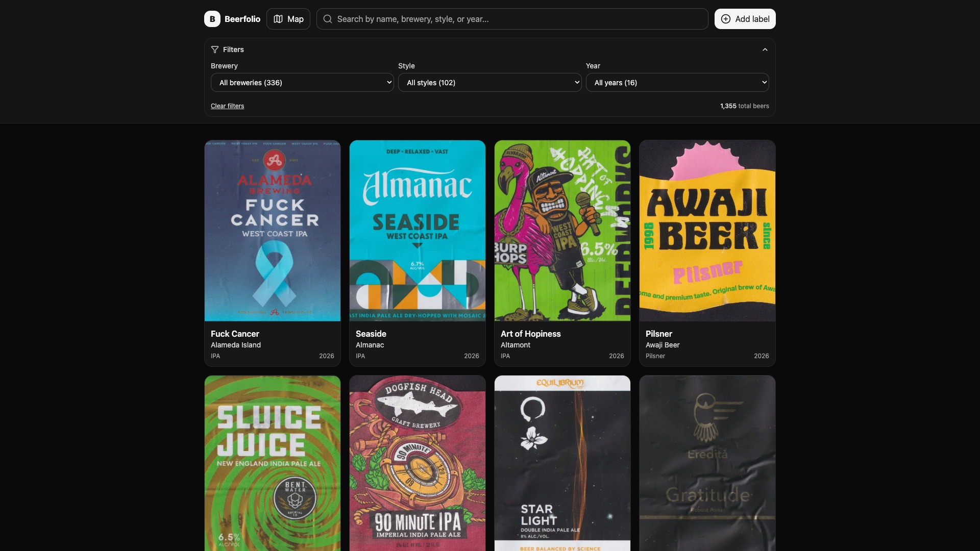Click the Seaside beer title
This screenshot has width=980, height=551.
[371, 334]
